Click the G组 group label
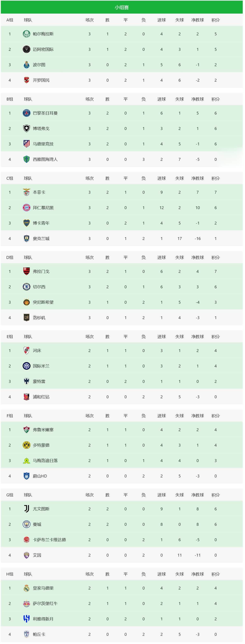245x644 pixels. click(10, 495)
